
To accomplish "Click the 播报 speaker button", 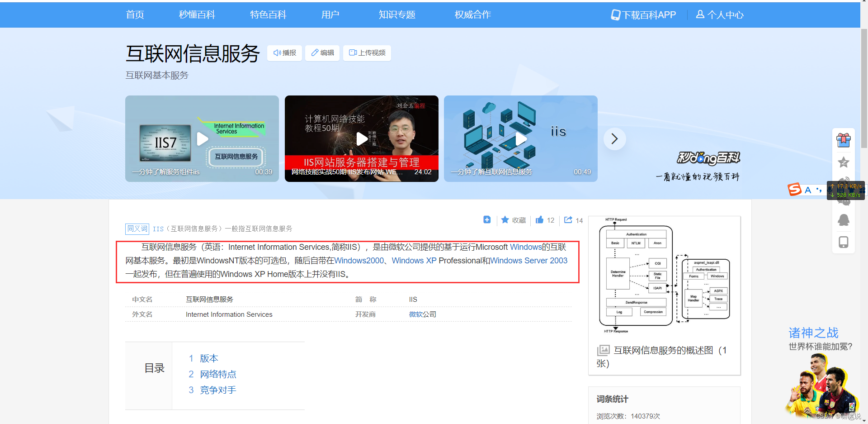I will tap(284, 53).
